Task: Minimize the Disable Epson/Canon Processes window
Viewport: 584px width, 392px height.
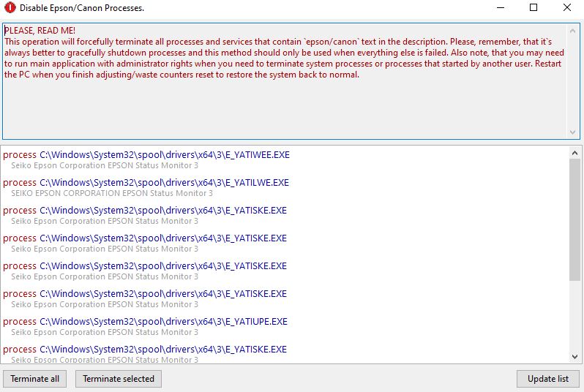Action: (x=500, y=8)
